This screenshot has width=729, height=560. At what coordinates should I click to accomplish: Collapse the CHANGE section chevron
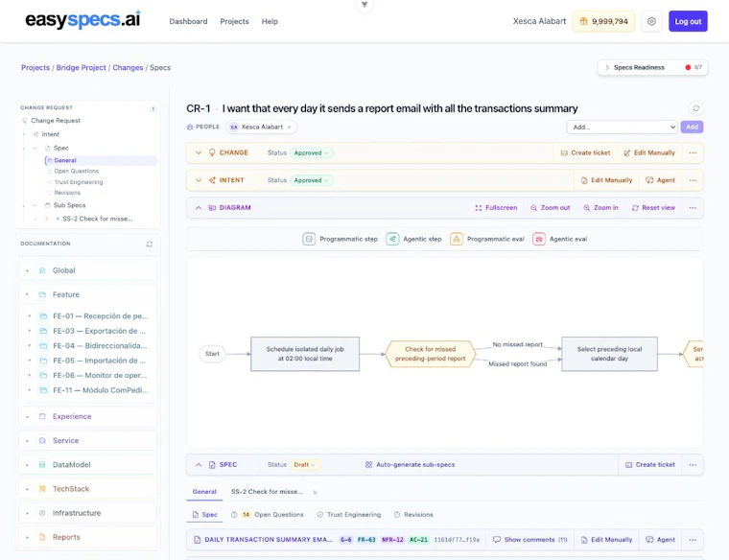[x=199, y=152]
